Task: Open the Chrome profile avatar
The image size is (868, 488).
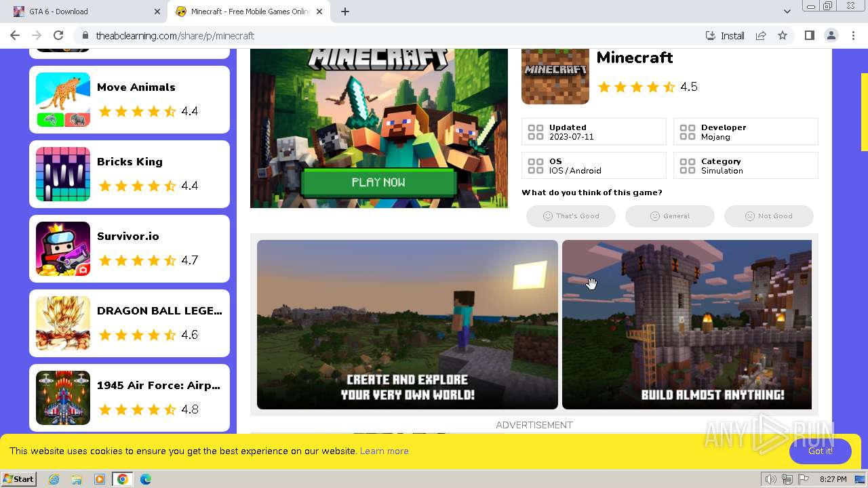Action: pos(831,35)
